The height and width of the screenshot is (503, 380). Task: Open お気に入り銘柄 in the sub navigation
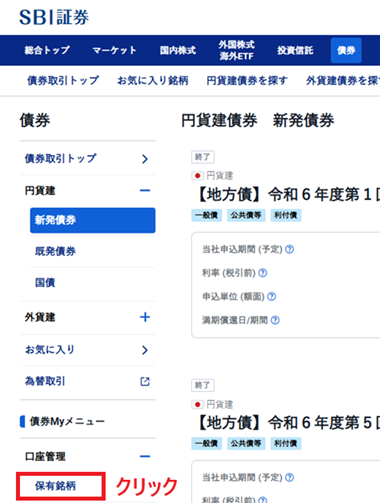tap(153, 80)
